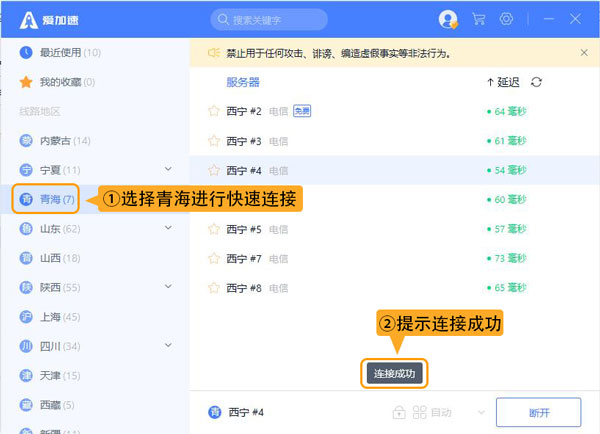Screen dimensions: 600x434
Task: Click the search keyword field
Action: [x=269, y=20]
